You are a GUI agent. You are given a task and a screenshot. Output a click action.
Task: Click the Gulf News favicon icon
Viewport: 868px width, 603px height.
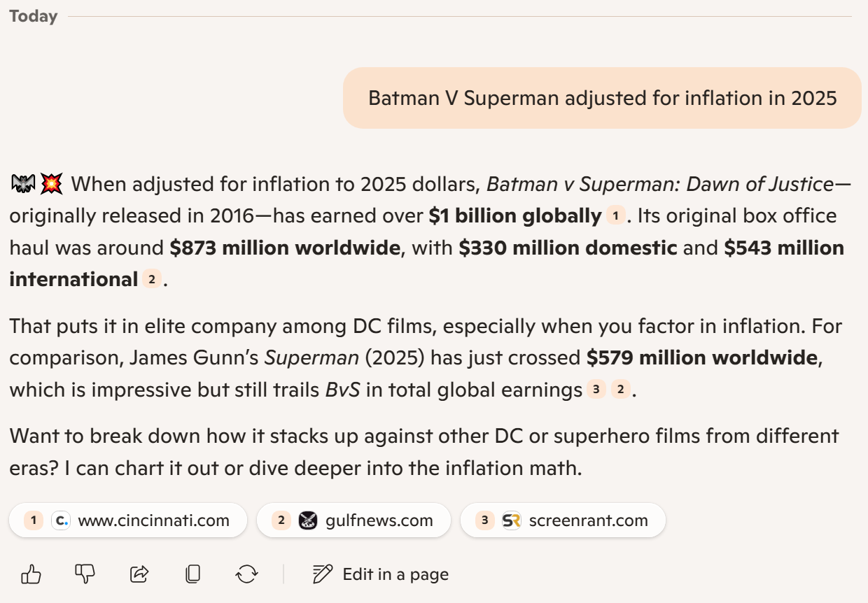click(x=308, y=520)
